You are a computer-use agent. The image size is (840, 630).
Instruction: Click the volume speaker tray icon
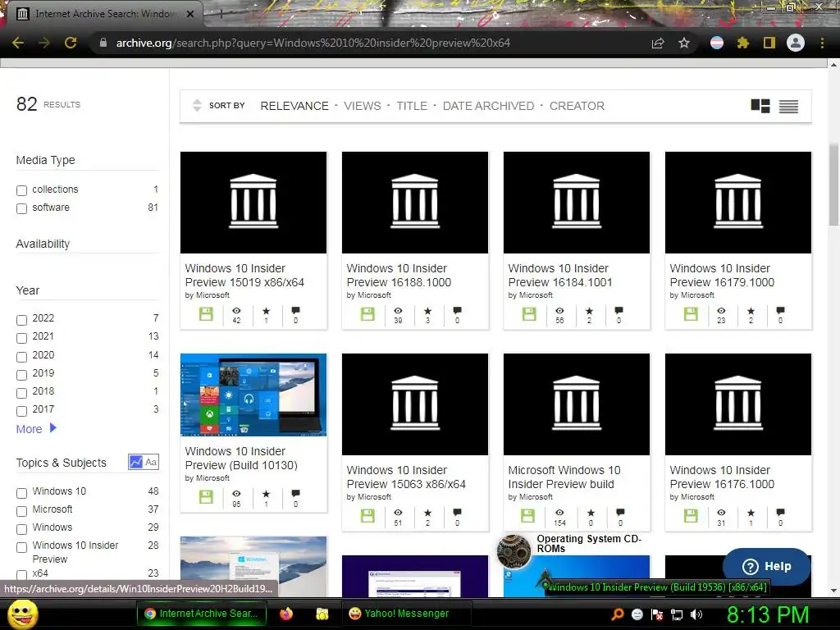point(696,614)
